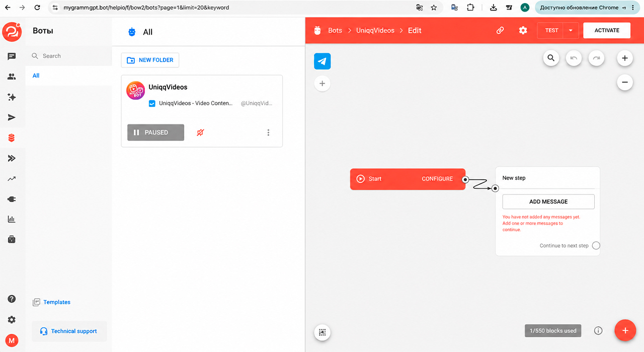Click the Chrome update available button
This screenshot has height=352, width=644.
(587, 8)
